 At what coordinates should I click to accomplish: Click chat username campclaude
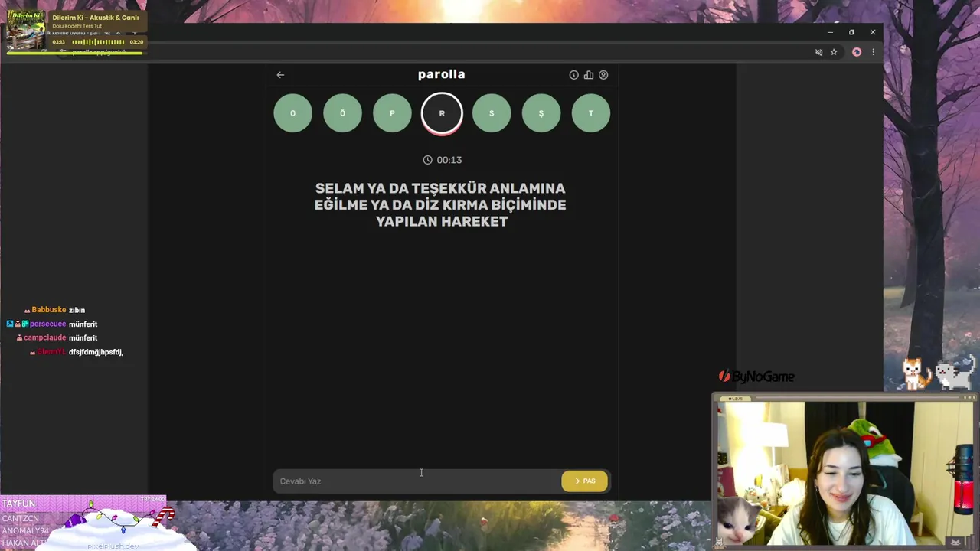[x=45, y=337]
